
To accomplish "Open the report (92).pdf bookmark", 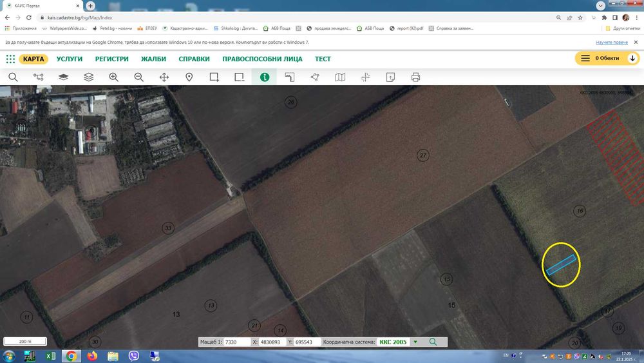I will click(x=406, y=28).
